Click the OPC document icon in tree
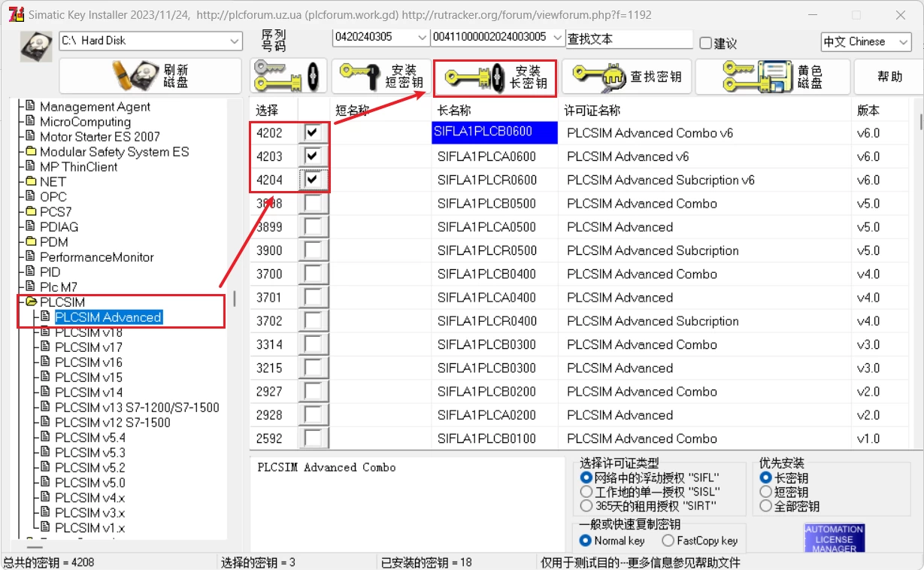 (x=31, y=196)
